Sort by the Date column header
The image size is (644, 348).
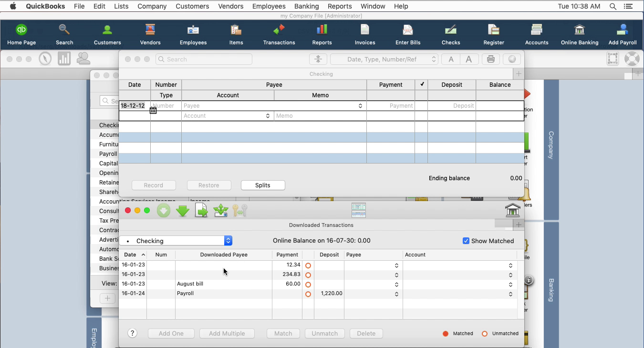click(133, 255)
